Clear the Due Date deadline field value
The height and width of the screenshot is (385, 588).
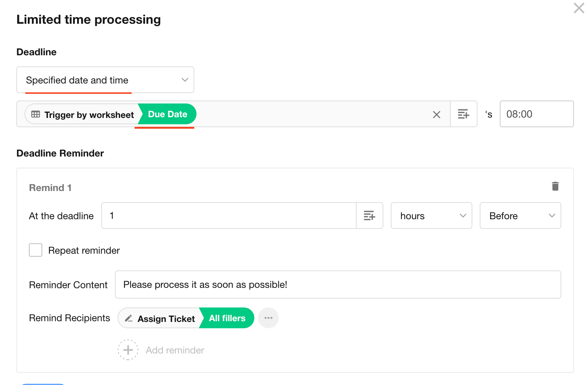coord(436,115)
